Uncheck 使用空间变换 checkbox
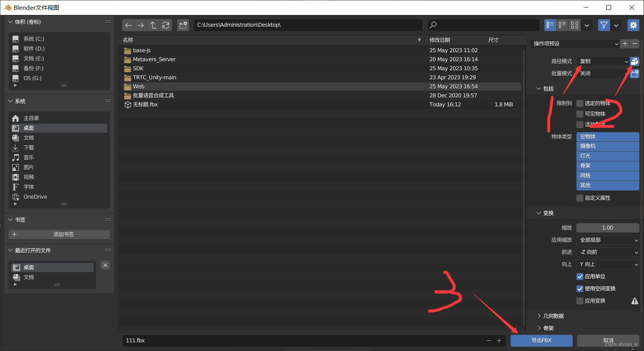Viewport: 644px width, 351px height. click(580, 289)
